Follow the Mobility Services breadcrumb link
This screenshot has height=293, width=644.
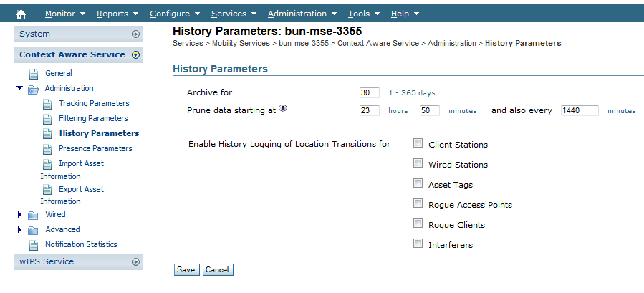[241, 44]
